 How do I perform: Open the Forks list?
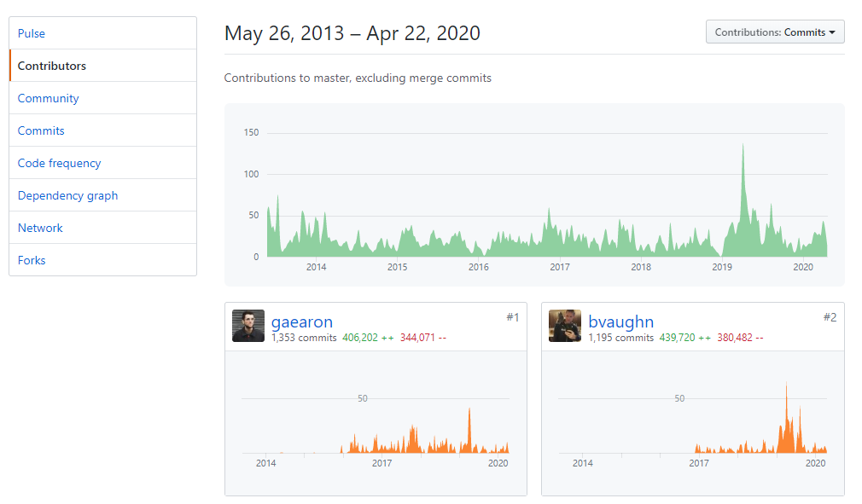32,260
